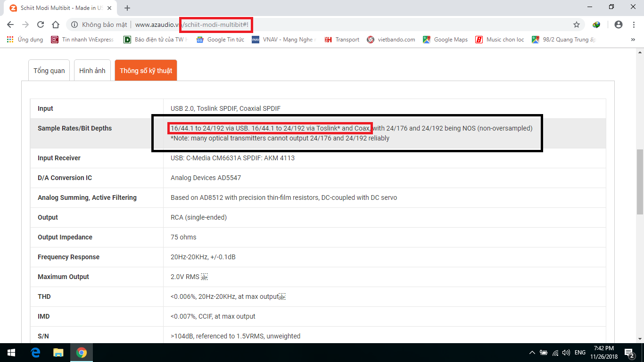Click the 'Frequency Response' row label
Viewport: 644px width, 362px height.
click(68, 257)
